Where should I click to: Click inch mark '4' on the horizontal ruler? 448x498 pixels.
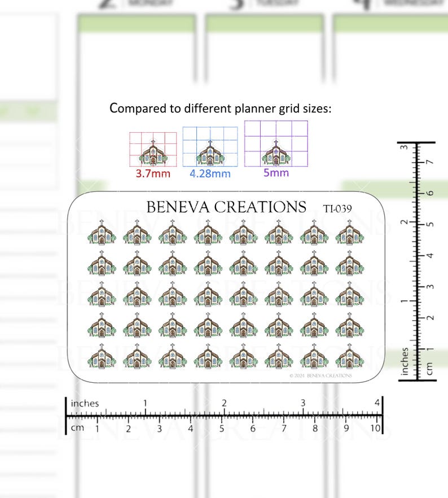tap(377, 403)
